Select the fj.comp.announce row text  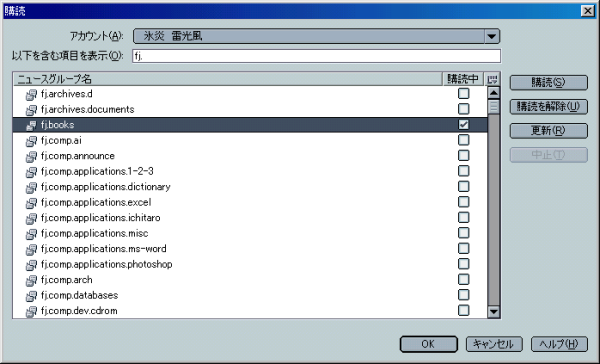click(x=78, y=156)
